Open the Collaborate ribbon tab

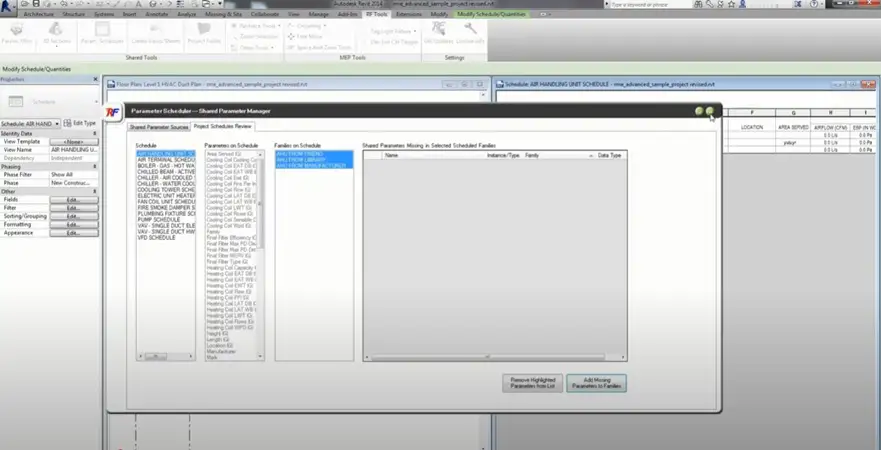(264, 14)
